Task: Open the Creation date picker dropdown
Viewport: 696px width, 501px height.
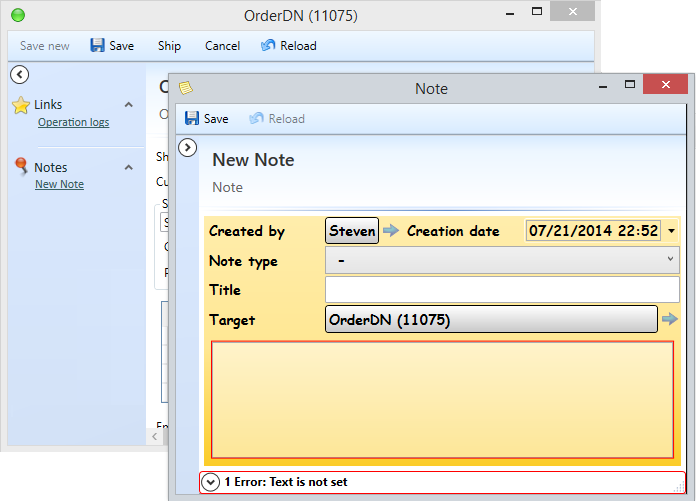Action: coord(671,231)
